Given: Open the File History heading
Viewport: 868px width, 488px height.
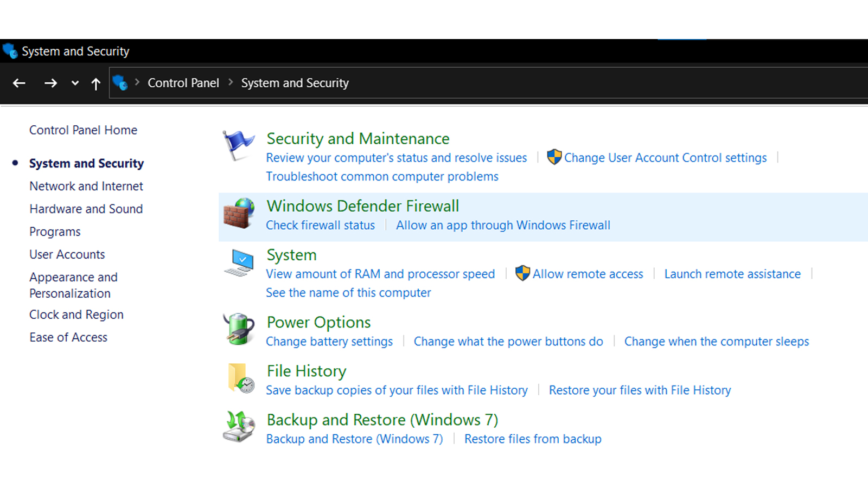Looking at the screenshot, I should (307, 371).
